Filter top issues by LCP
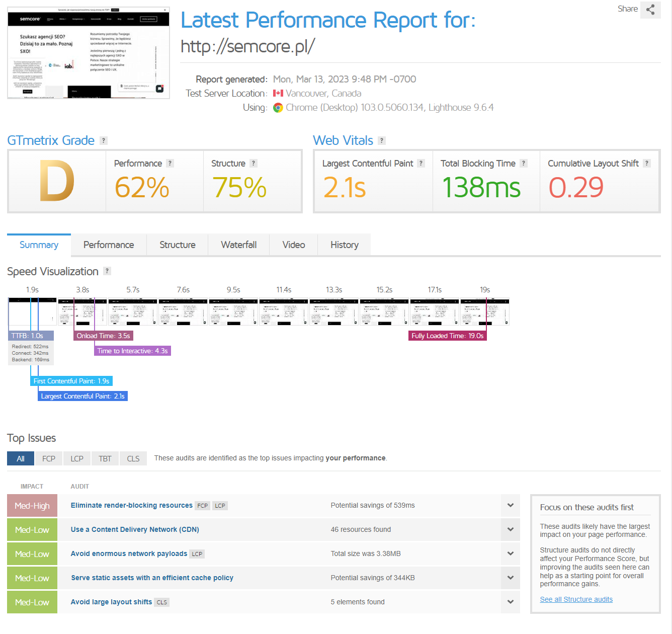The width and height of the screenshot is (672, 634). 77,459
